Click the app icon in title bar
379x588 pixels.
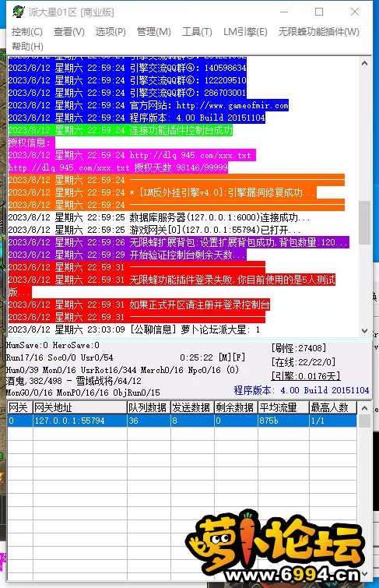click(x=18, y=12)
